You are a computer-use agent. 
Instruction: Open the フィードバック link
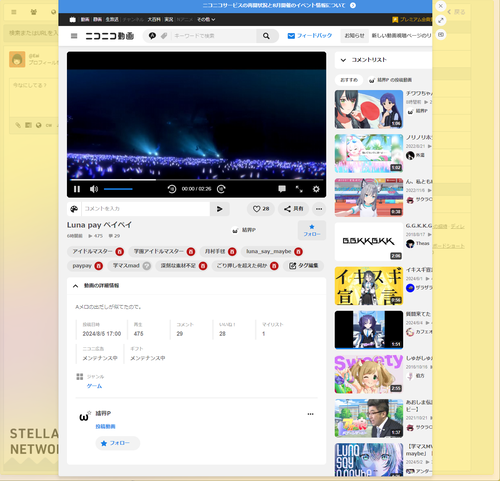[x=310, y=35]
